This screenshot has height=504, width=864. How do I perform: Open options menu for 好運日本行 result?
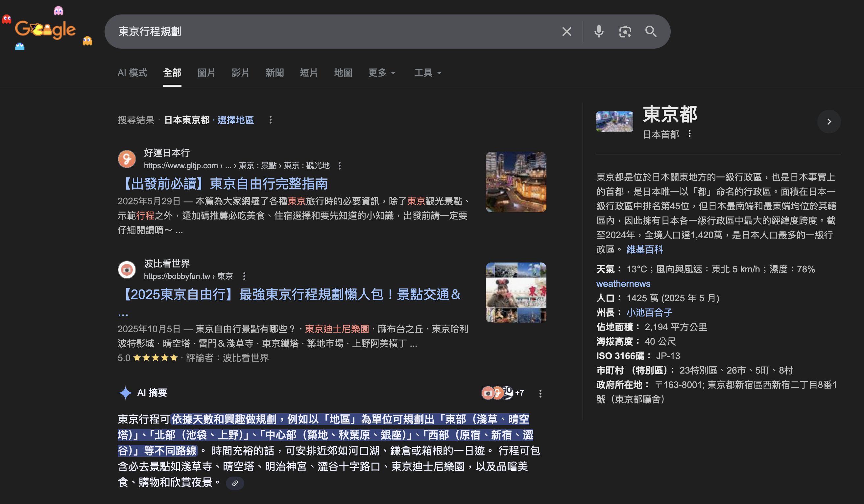click(339, 166)
